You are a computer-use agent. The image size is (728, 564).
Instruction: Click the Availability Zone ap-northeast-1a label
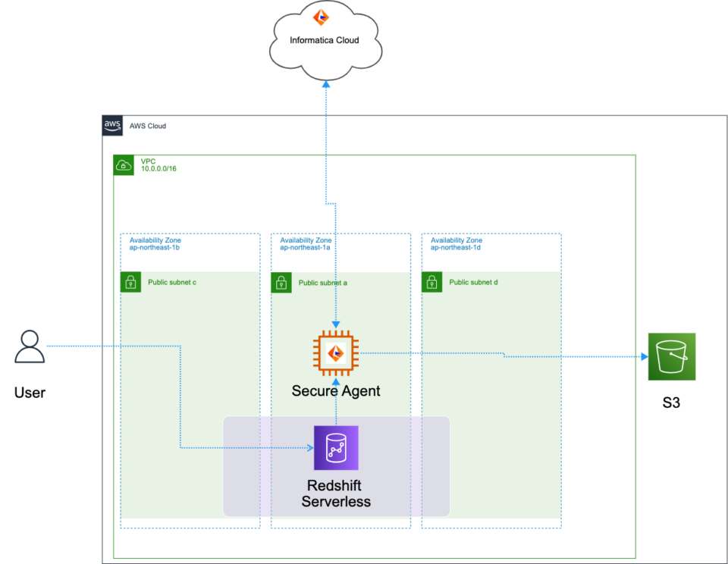click(306, 244)
